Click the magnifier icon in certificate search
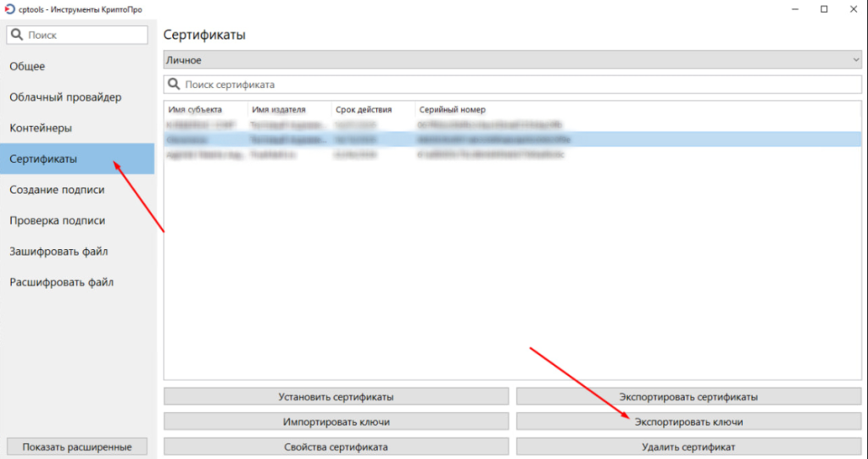 click(175, 85)
